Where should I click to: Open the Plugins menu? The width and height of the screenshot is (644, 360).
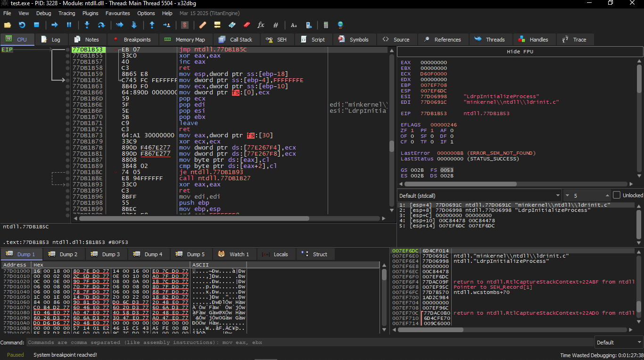click(x=91, y=13)
